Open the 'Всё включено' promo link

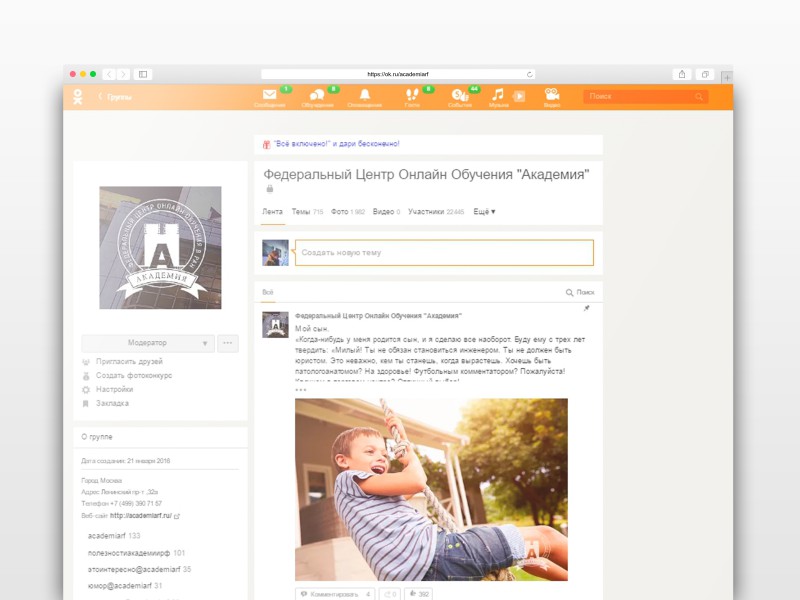pyautogui.click(x=337, y=144)
